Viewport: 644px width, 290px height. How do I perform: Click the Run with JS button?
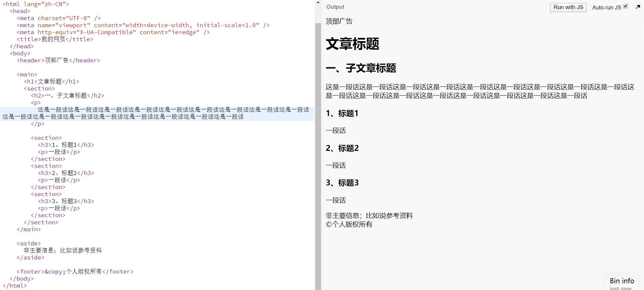[x=568, y=7]
